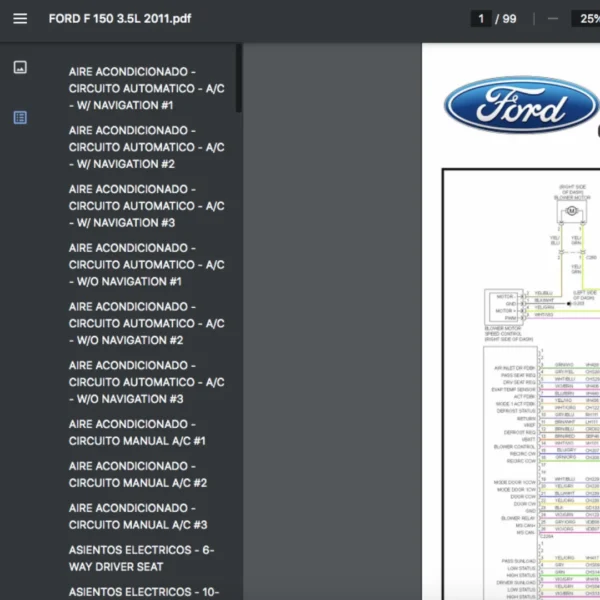Go to Circuito Manual A/C #2 bookmark
Viewport: 600px width, 600px height.
pyautogui.click(x=138, y=474)
